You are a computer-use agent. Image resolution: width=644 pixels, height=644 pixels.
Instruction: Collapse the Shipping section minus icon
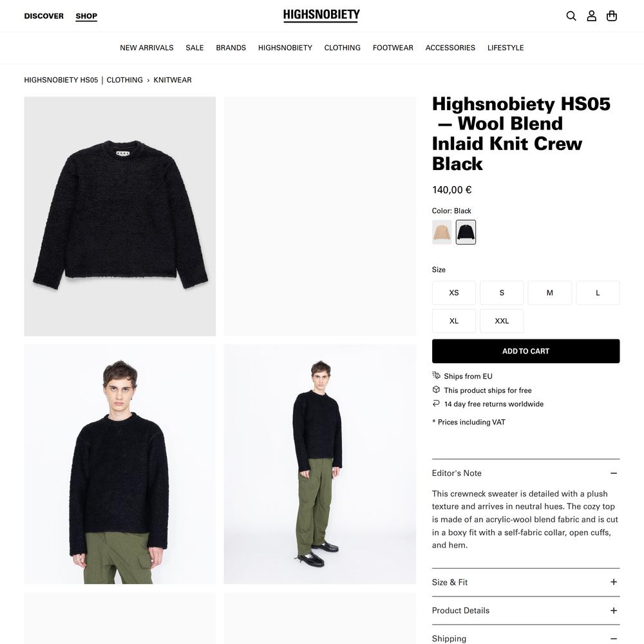pos(614,639)
